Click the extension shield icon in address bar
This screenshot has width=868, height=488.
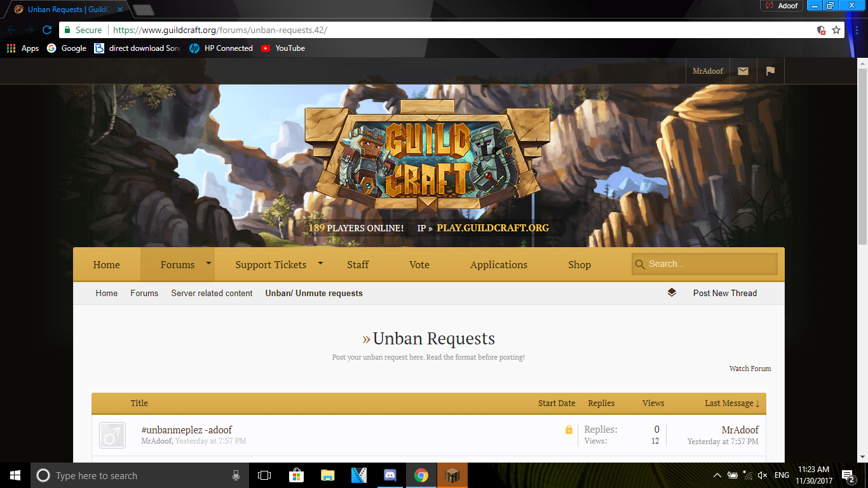click(821, 30)
